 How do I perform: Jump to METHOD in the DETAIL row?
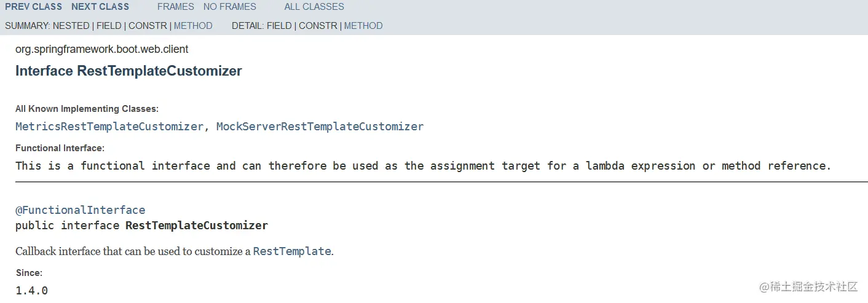[x=363, y=26]
